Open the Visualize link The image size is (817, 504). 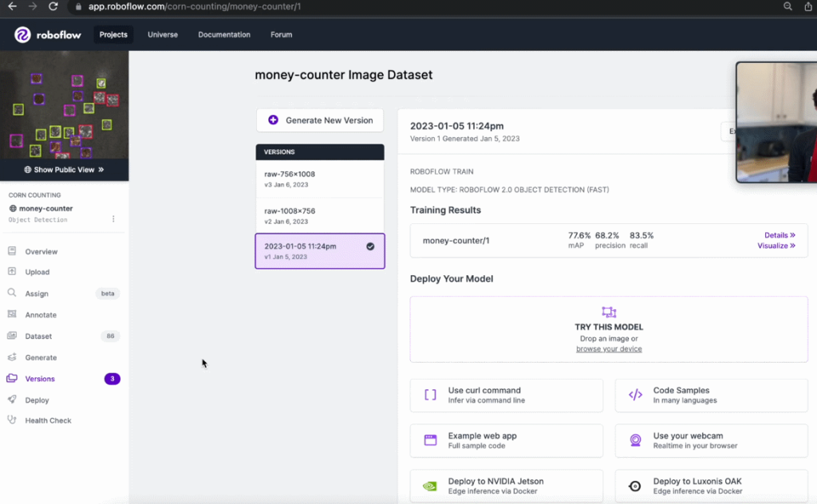(776, 246)
